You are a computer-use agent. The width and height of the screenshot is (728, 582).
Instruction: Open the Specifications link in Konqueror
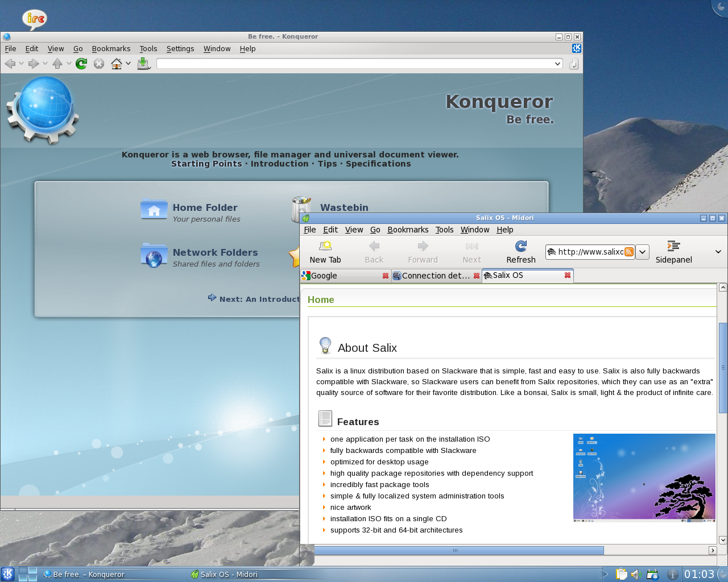tap(378, 164)
